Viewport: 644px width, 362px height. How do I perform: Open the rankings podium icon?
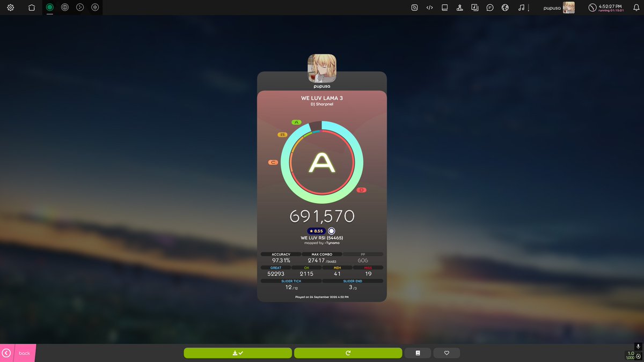459,8
